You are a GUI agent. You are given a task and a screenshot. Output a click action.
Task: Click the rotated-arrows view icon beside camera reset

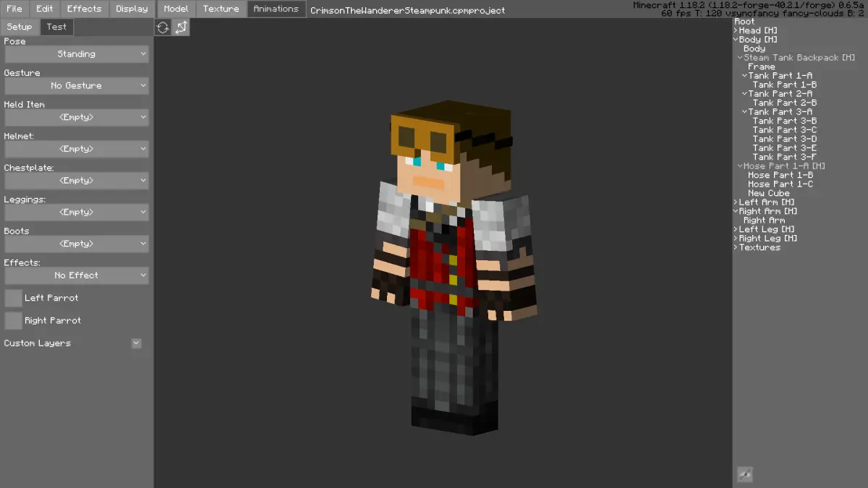coord(181,27)
